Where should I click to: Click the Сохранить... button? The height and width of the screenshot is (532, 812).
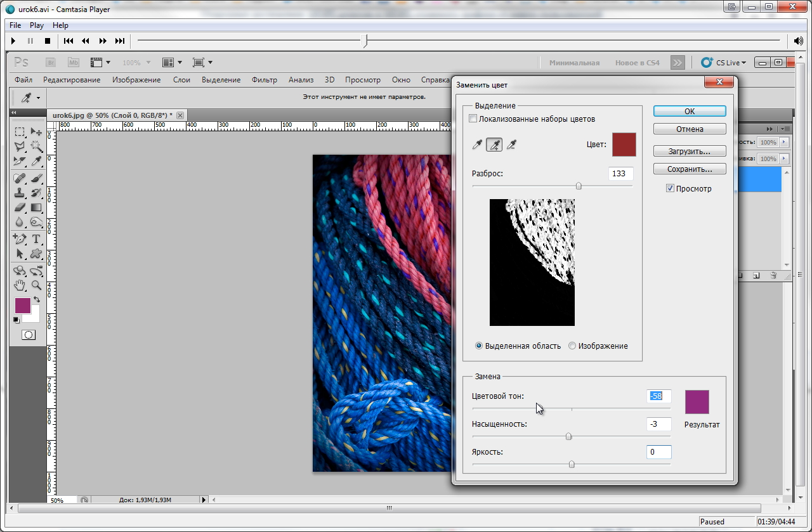pyautogui.click(x=690, y=169)
